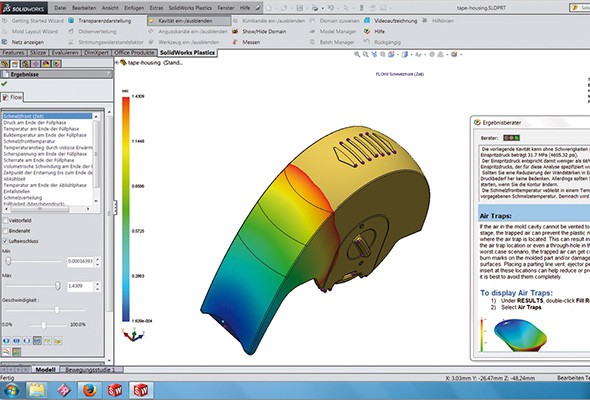Open the Fenster menu

click(x=226, y=8)
